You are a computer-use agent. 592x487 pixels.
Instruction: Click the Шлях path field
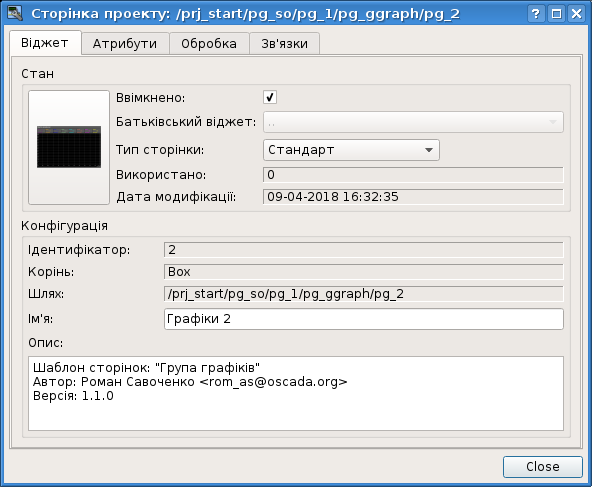click(364, 294)
